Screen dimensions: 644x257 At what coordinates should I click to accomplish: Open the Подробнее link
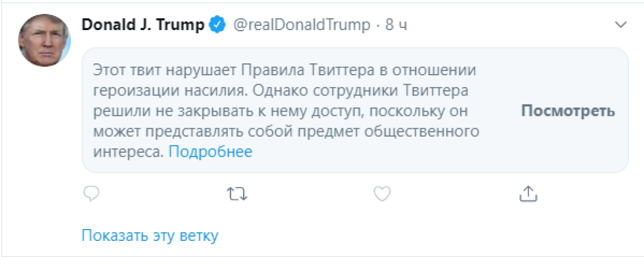coord(210,152)
